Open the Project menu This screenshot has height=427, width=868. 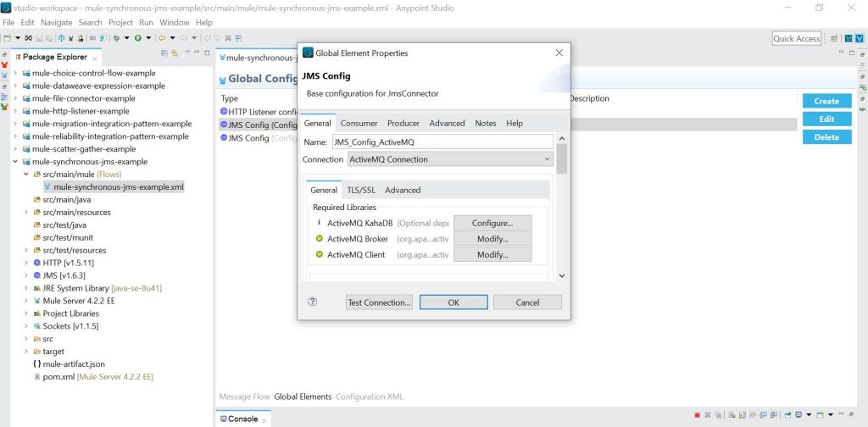coord(120,23)
